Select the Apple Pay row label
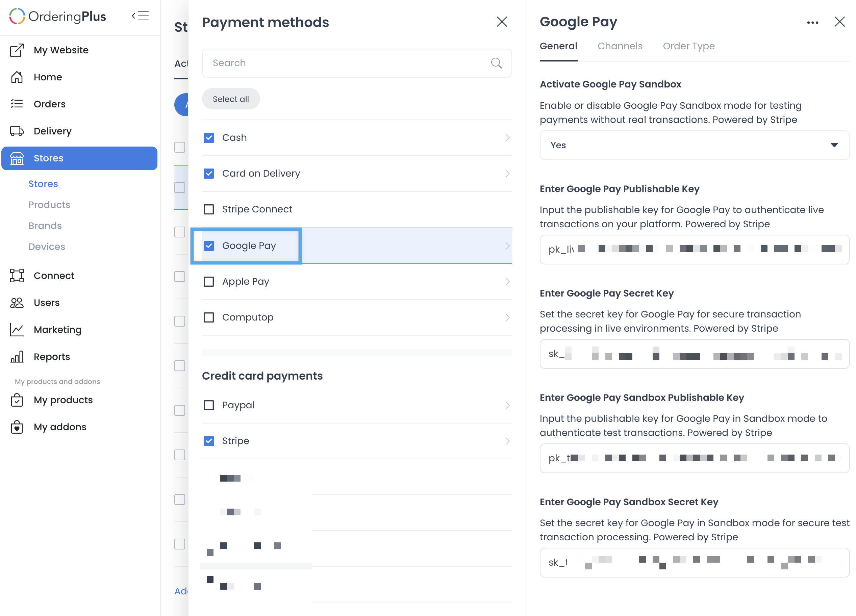This screenshot has height=616, width=856. [x=245, y=282]
